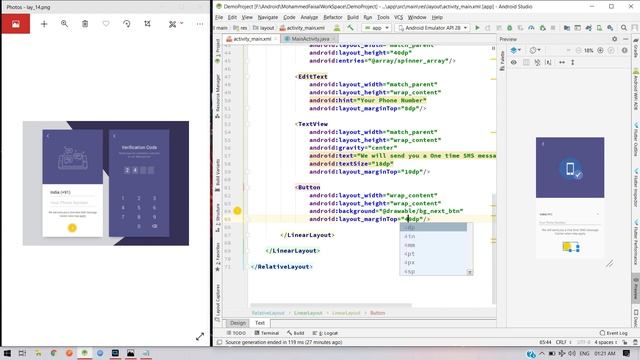
Task: Select the activity_main.xml editor tab
Action: [x=252, y=39]
